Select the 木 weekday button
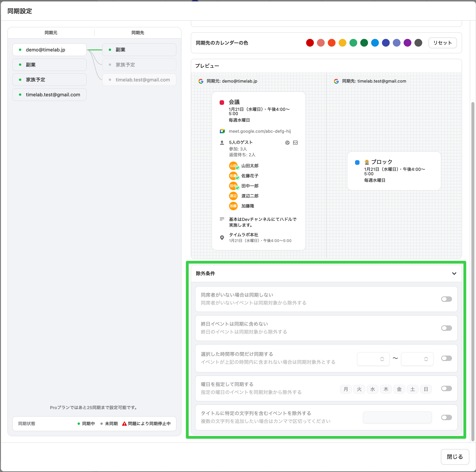The width and height of the screenshot is (476, 472). point(386,389)
